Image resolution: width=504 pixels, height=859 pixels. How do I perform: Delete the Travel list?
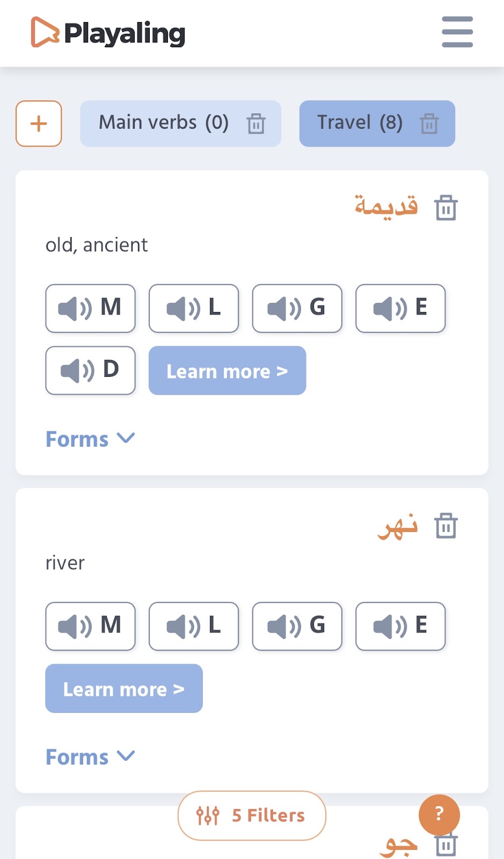[x=430, y=123]
